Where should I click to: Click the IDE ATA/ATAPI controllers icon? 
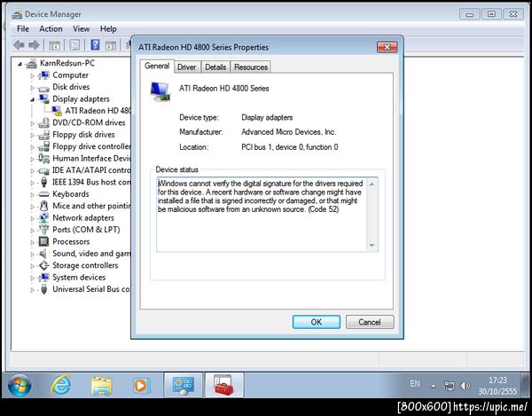43,170
